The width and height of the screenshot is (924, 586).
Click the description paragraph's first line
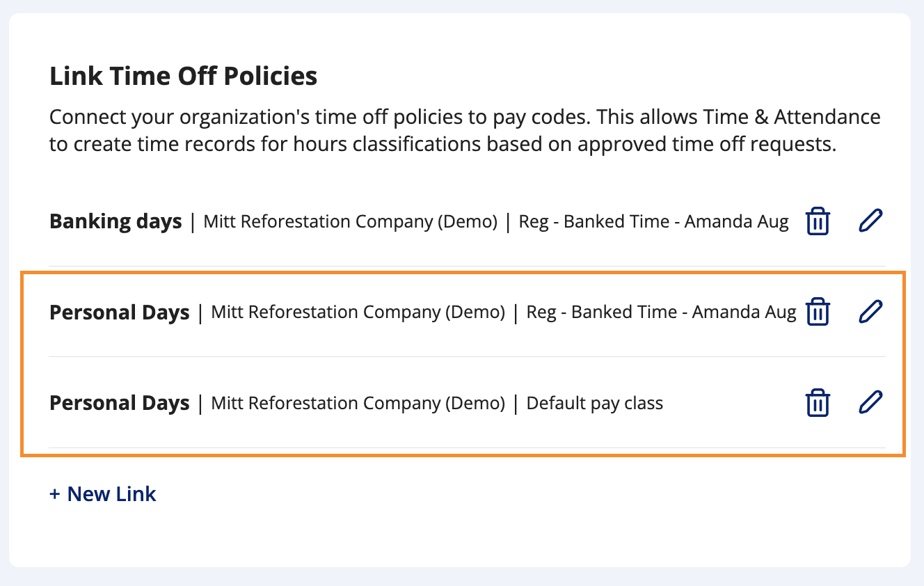[465, 117]
